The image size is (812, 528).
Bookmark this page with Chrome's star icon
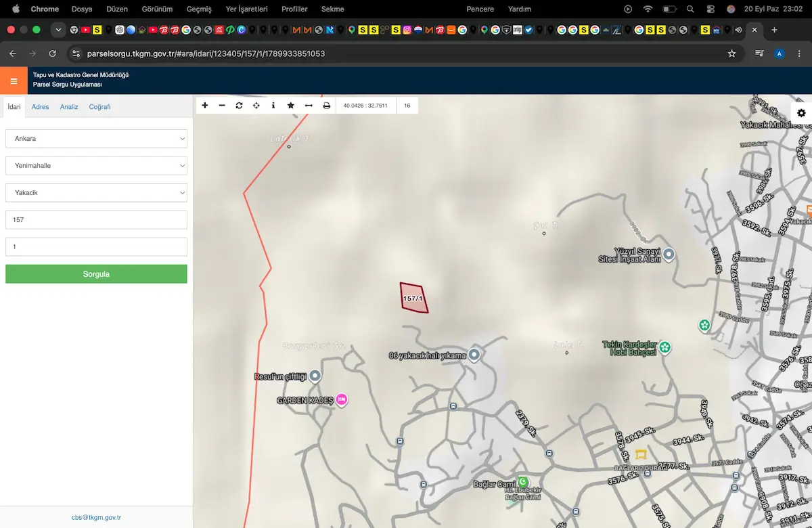point(731,53)
